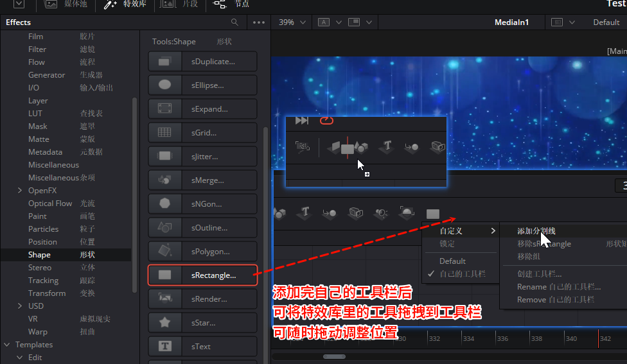The image size is (627, 364).
Task: Click the viewer grid icon right of MediaIn1
Action: pos(557,22)
